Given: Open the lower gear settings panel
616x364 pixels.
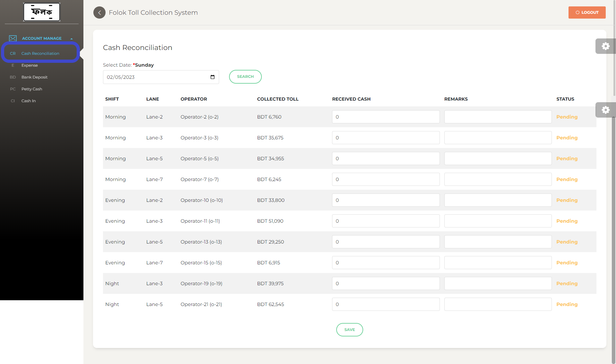Looking at the screenshot, I should [605, 110].
